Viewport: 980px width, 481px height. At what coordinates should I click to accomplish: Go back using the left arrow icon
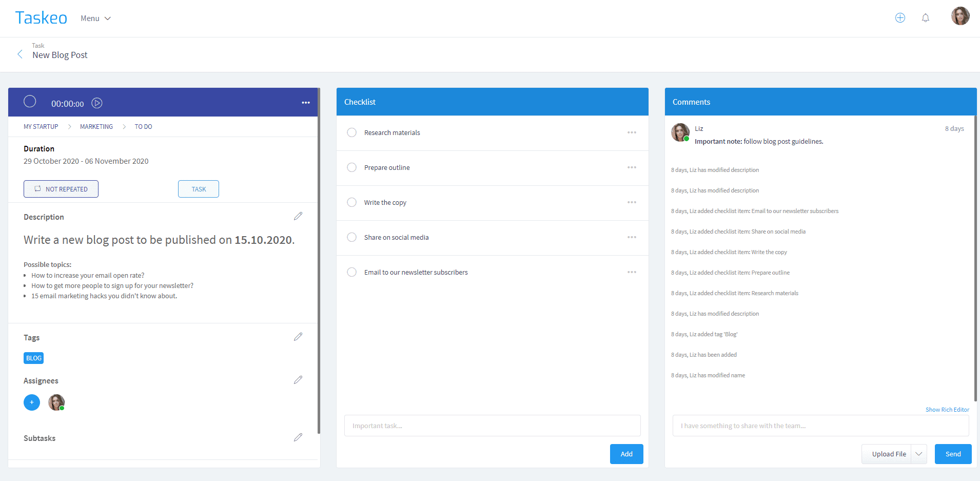coord(20,54)
